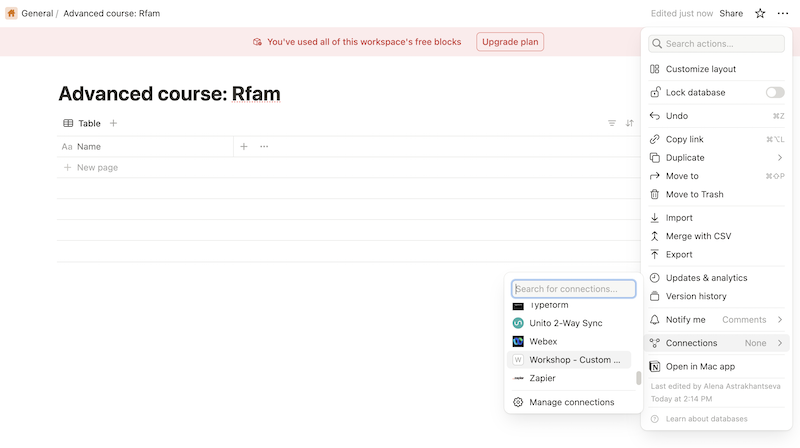
Task: Click the home workspace icon in breadcrumb
Action: point(11,13)
